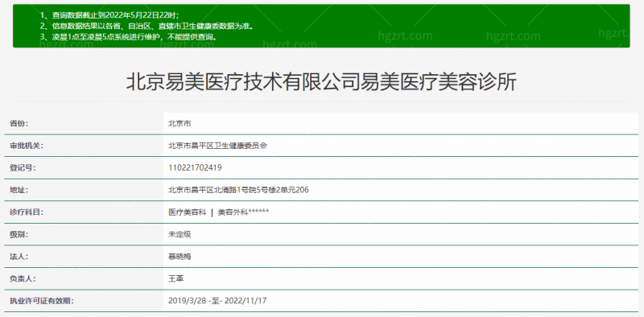
Task: Click notice line 2 about 卫生健康委数据为准
Action: pyautogui.click(x=147, y=26)
